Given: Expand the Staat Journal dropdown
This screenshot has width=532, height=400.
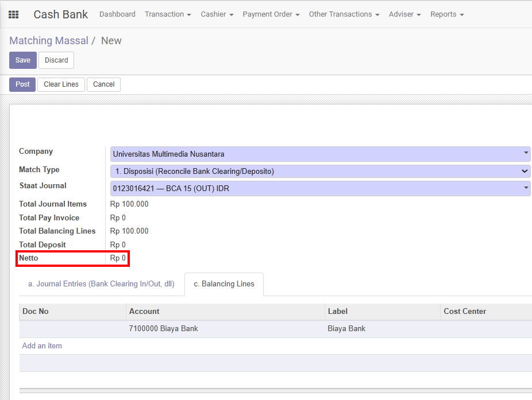Looking at the screenshot, I should [x=320, y=188].
